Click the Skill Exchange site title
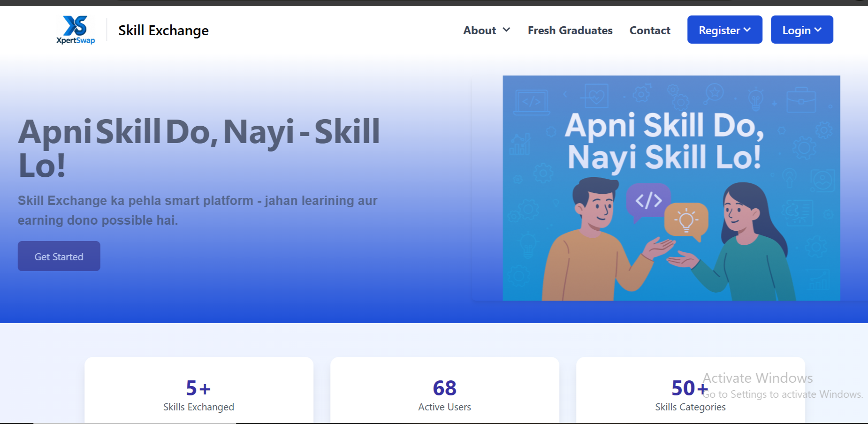This screenshot has width=868, height=424. pos(163,30)
